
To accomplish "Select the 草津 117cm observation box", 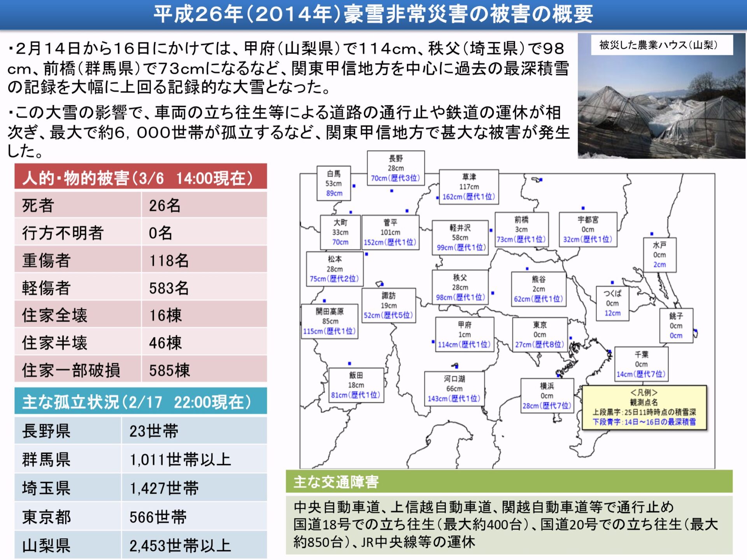I will [x=469, y=186].
